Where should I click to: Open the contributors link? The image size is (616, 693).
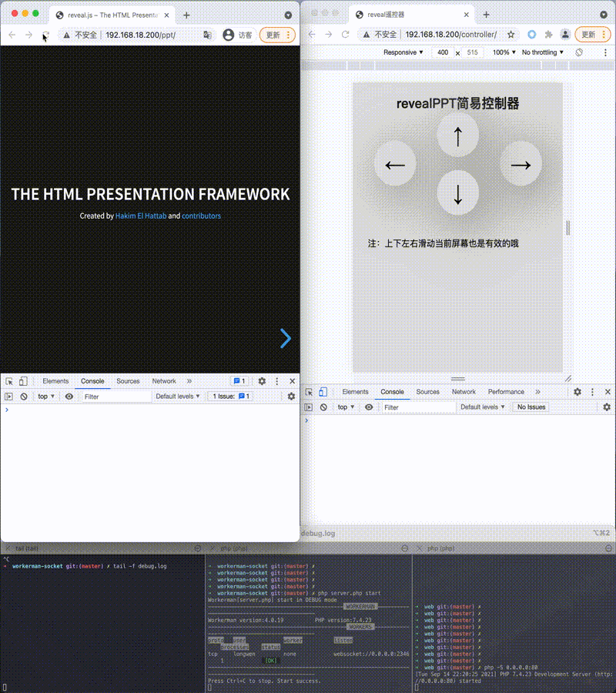point(201,216)
